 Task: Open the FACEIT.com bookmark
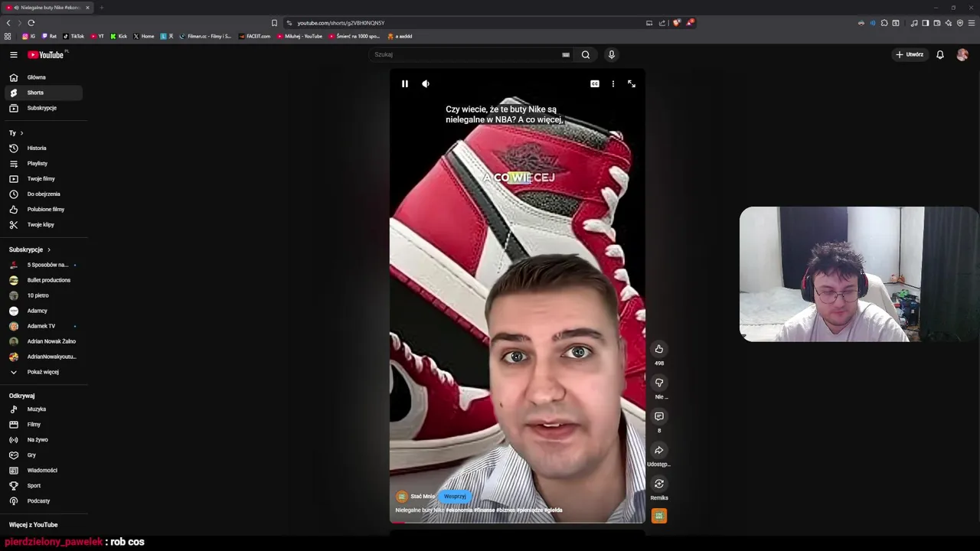coord(254,36)
